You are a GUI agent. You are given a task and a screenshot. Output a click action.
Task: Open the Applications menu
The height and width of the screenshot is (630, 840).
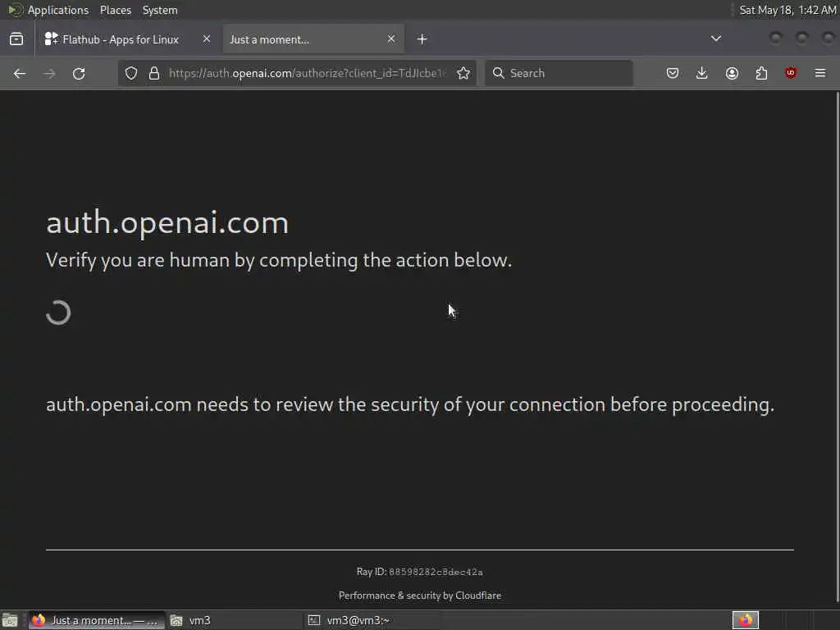(x=58, y=10)
